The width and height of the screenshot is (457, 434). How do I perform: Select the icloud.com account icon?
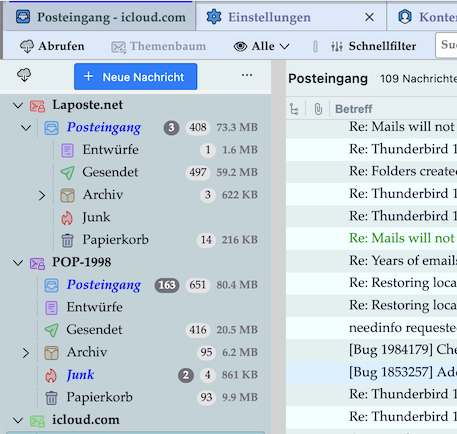coord(37,421)
